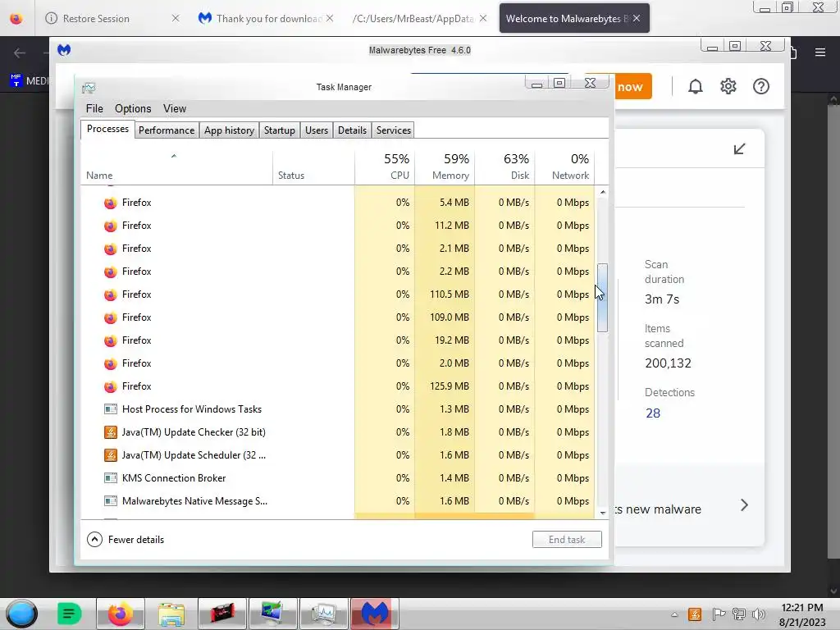Screen dimensions: 840x630
Task: Open Firefox hamburger menu
Action: pos(820,52)
